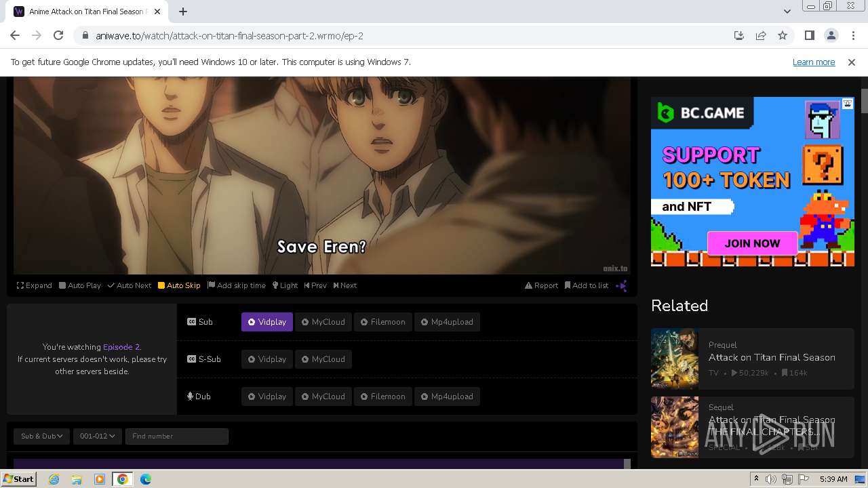Select the Sub Vidplay server
Image resolution: width=868 pixels, height=488 pixels.
pos(267,322)
